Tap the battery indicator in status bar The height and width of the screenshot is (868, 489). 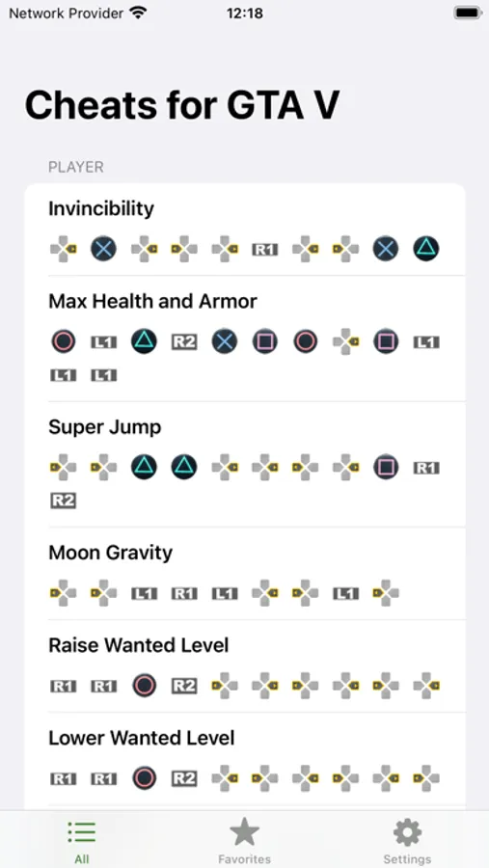[x=468, y=13]
